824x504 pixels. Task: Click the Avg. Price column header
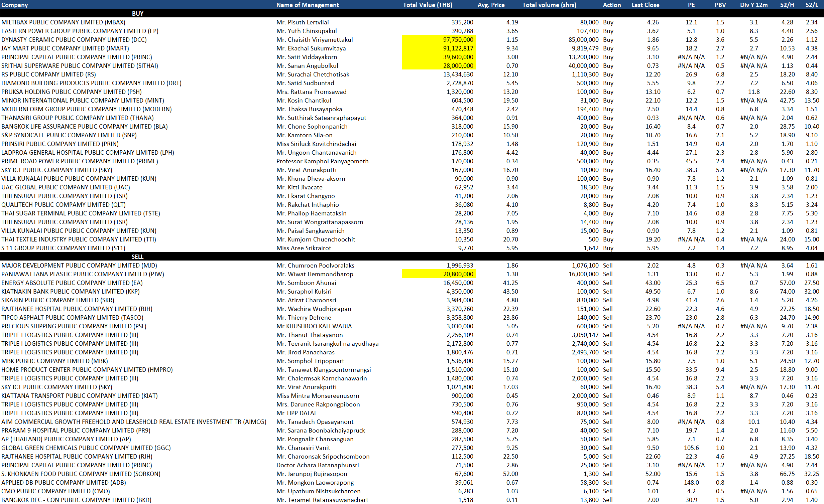(x=491, y=5)
